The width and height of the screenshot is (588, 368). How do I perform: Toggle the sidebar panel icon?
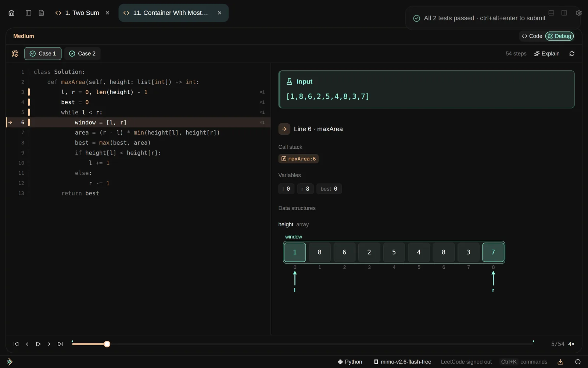tap(28, 13)
